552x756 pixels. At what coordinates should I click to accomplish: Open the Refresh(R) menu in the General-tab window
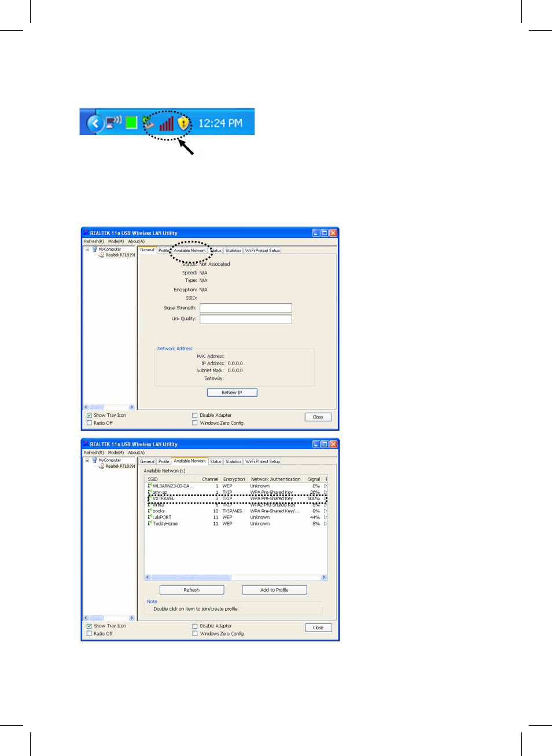click(94, 241)
